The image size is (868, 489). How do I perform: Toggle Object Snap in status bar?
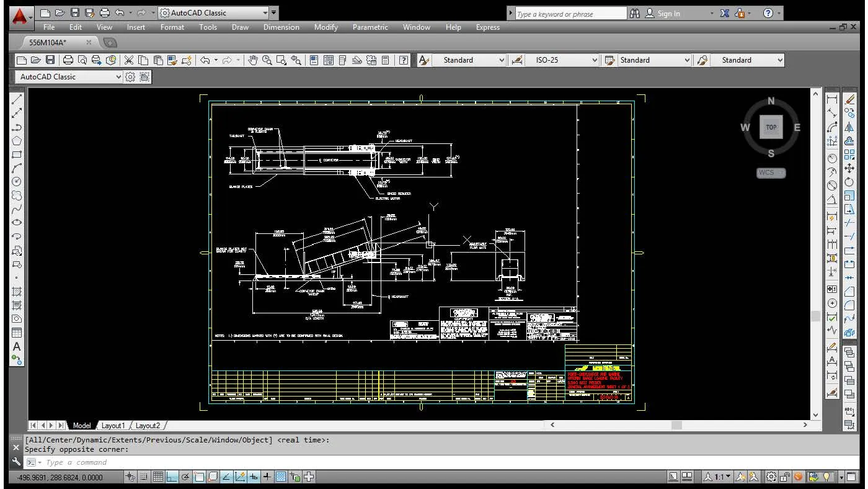pyautogui.click(x=199, y=477)
